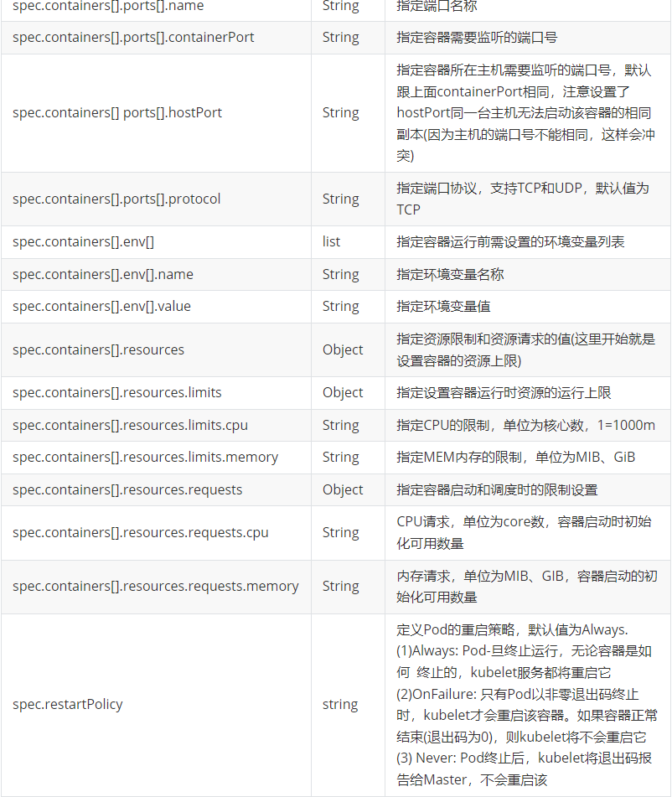Viewport: 672px width, 797px height.
Task: Click String type in containerPort row
Action: point(340,38)
